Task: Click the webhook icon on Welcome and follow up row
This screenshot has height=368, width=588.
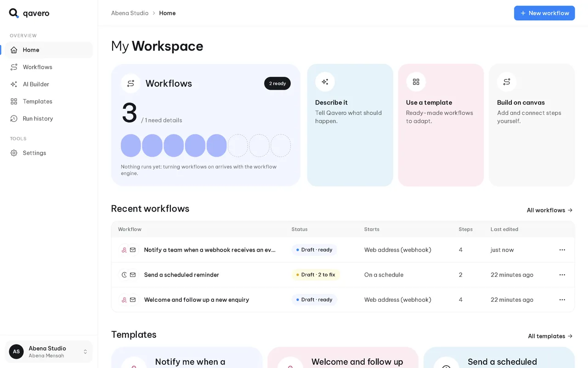Action: (124, 299)
